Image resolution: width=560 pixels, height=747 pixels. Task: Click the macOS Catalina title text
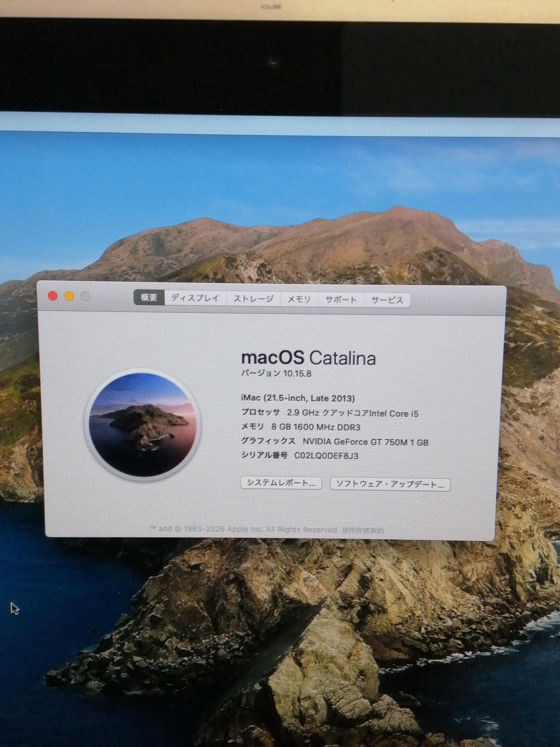tap(309, 357)
